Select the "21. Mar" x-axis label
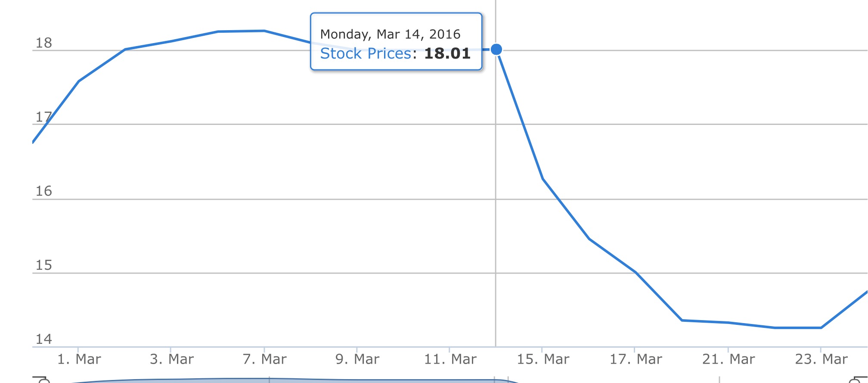Image resolution: width=868 pixels, height=383 pixels. point(728,359)
